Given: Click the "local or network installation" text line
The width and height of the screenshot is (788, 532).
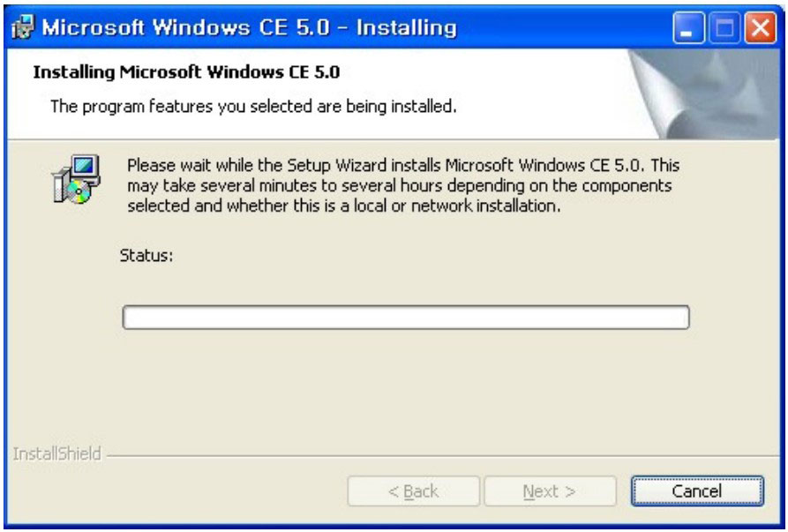Looking at the screenshot, I should [x=344, y=206].
